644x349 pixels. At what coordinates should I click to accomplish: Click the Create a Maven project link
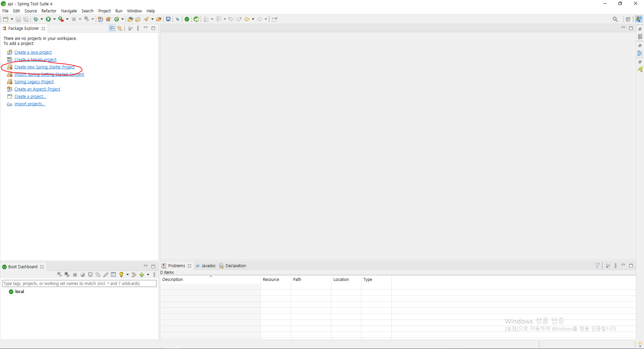coord(35,60)
